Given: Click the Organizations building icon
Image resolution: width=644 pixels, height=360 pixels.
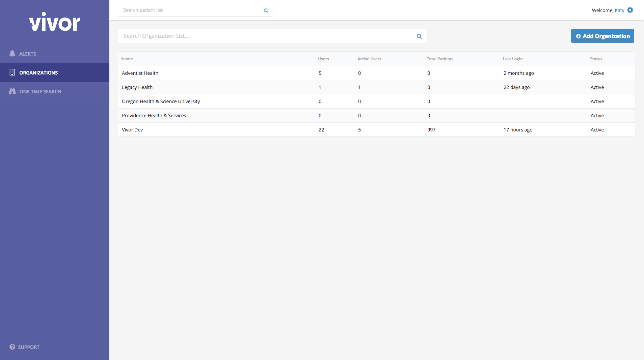Looking at the screenshot, I should (12, 72).
